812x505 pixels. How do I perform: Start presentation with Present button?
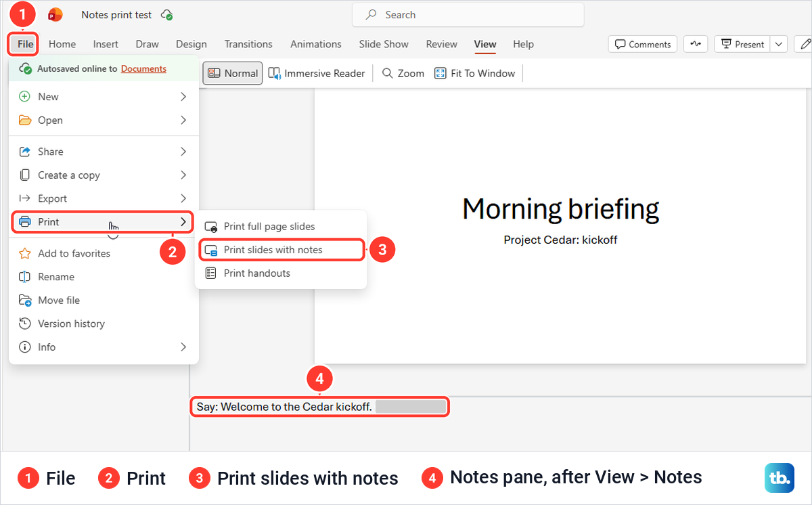pyautogui.click(x=742, y=44)
